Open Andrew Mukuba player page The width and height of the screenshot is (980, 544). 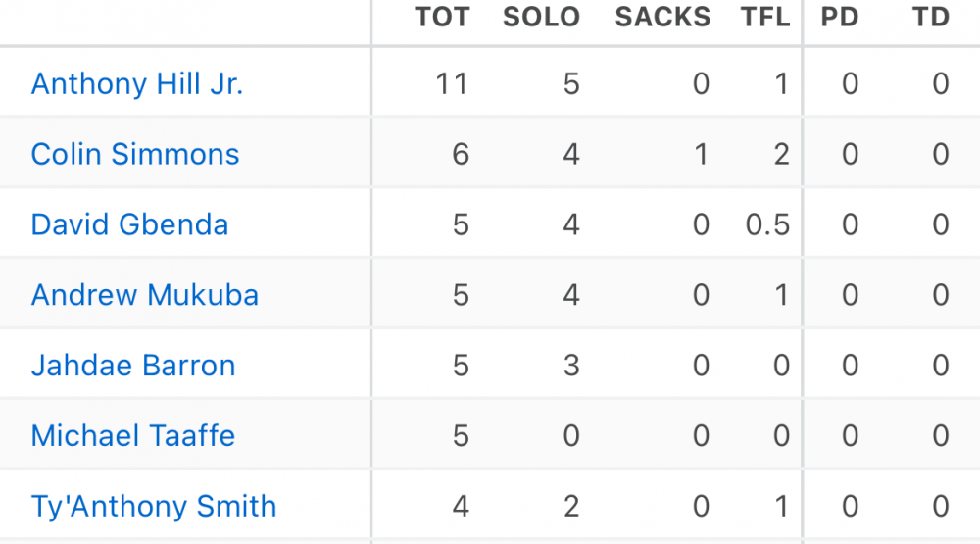pos(145,296)
